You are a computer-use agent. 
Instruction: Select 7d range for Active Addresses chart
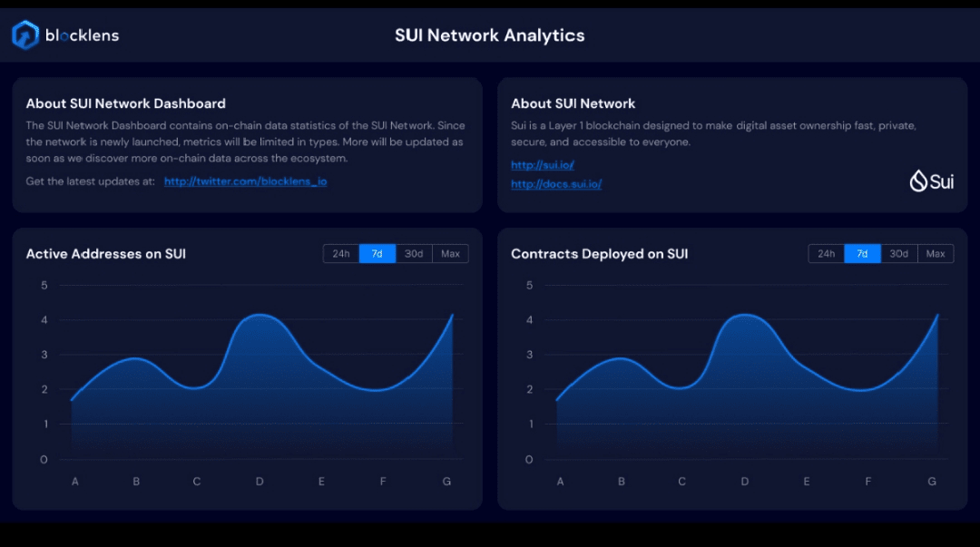pos(377,254)
